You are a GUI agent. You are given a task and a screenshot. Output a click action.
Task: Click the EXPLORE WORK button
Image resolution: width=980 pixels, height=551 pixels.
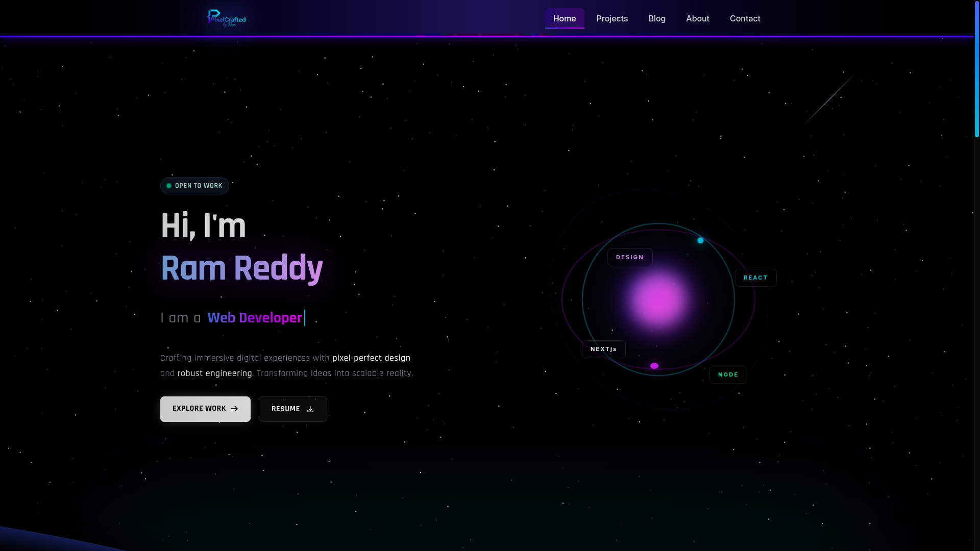point(205,409)
